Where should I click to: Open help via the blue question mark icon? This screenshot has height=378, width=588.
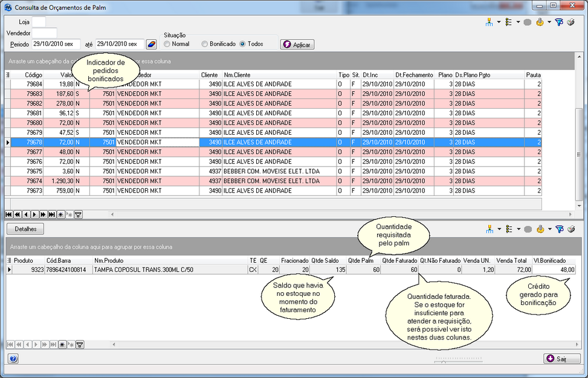pos(13,359)
